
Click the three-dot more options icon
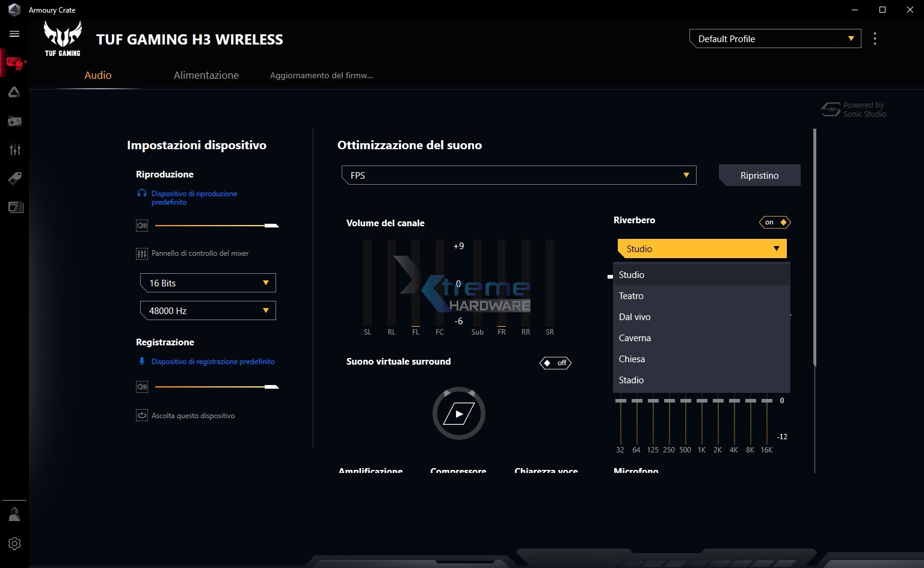click(x=875, y=39)
